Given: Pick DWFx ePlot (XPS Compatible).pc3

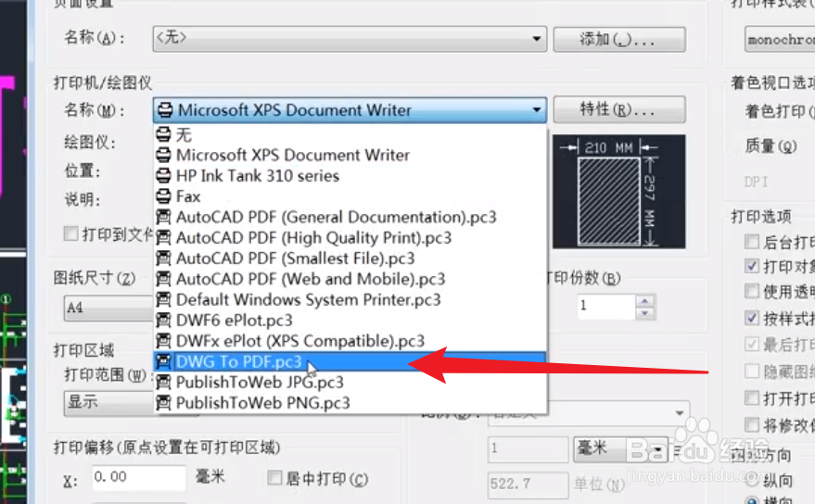Looking at the screenshot, I should point(350,341).
